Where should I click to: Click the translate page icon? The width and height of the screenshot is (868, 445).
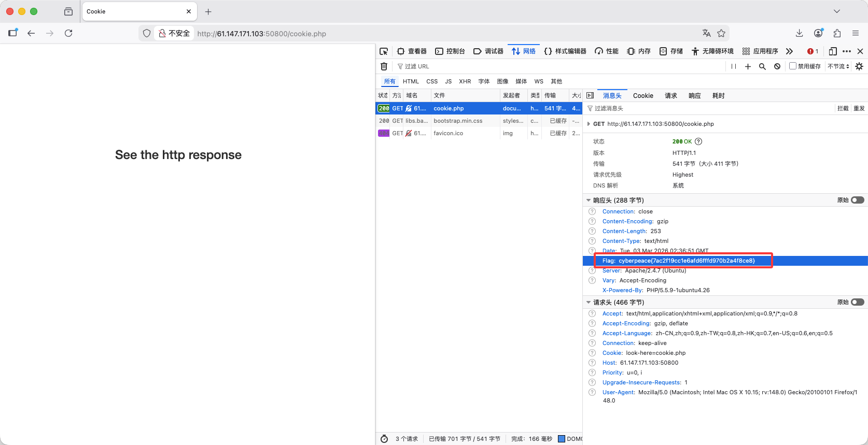(706, 33)
